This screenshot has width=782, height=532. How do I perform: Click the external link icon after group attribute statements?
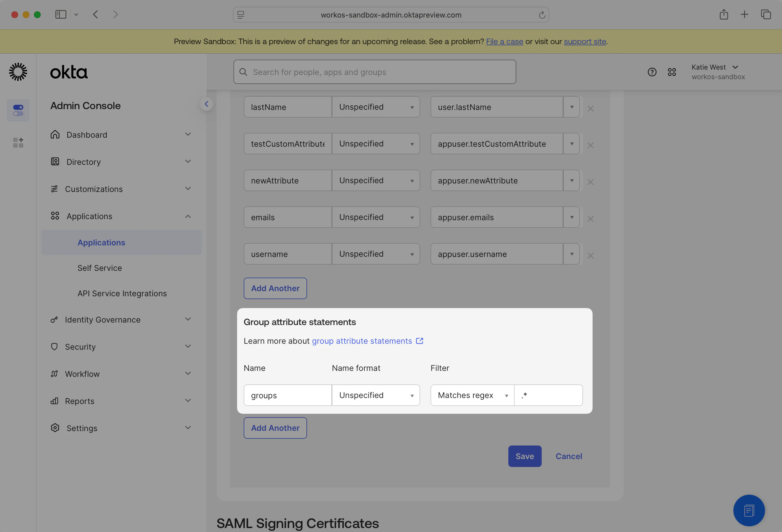point(419,341)
